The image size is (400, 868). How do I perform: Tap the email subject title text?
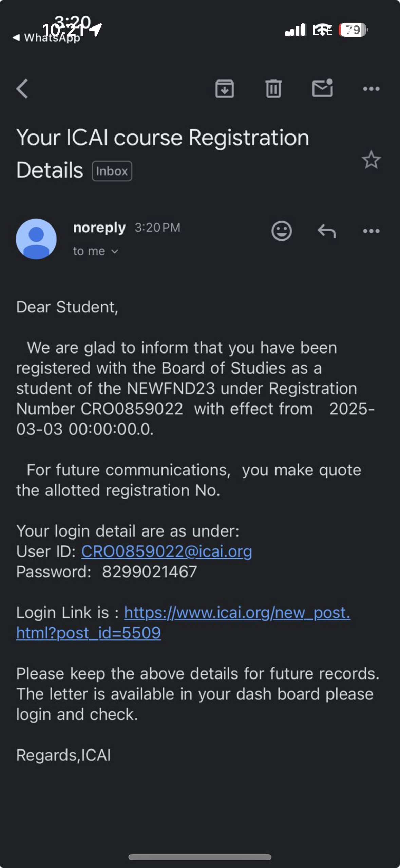click(163, 138)
